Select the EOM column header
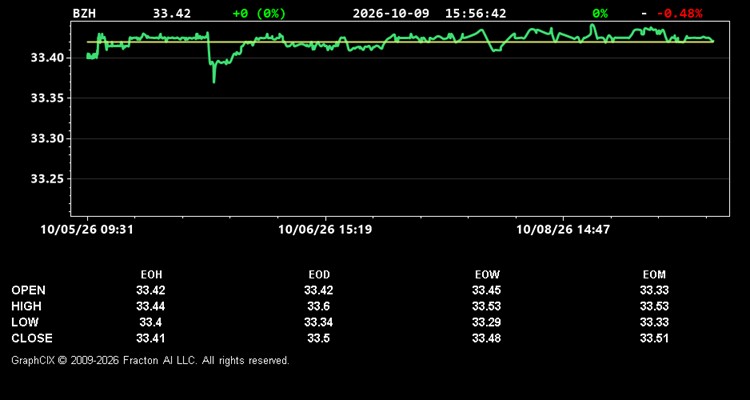The width and height of the screenshot is (750, 400). pyautogui.click(x=654, y=275)
